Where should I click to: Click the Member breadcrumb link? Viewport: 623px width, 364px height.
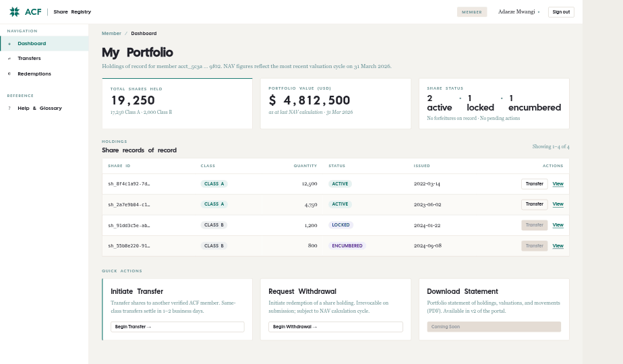coord(111,34)
